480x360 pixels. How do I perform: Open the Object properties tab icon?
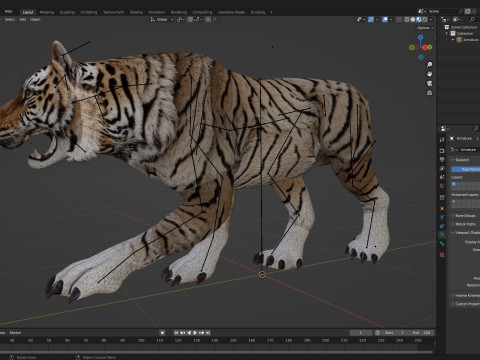tap(442, 208)
